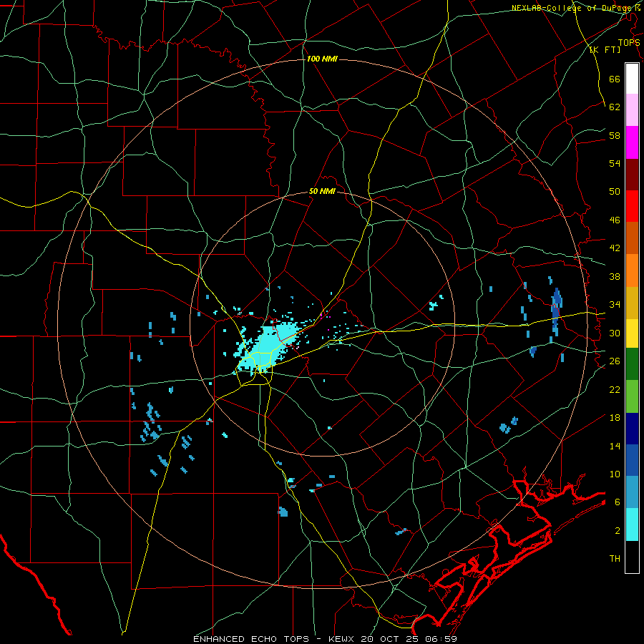Click the medium blue 10 kft legend swatch
This screenshot has height=644, width=644.
coord(632,460)
